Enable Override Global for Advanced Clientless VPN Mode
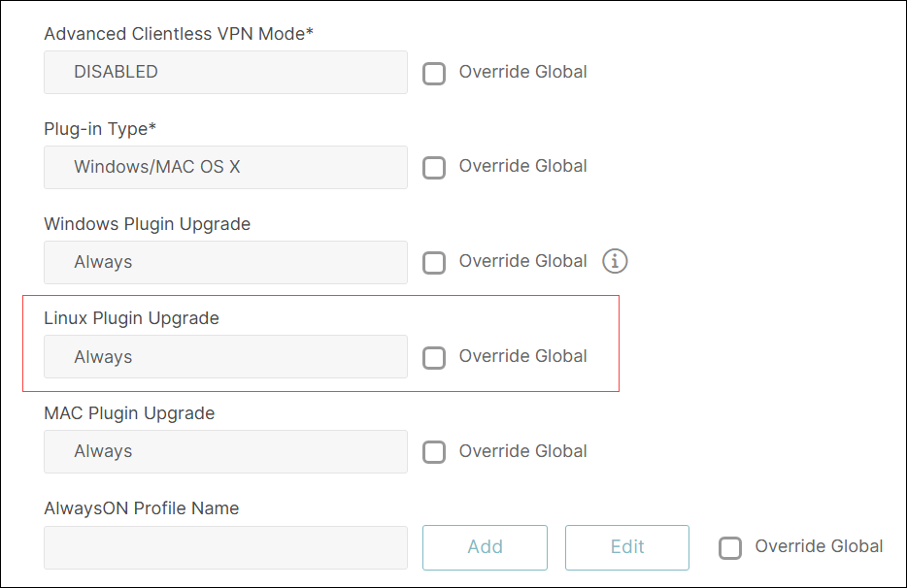907x588 pixels. (x=434, y=73)
